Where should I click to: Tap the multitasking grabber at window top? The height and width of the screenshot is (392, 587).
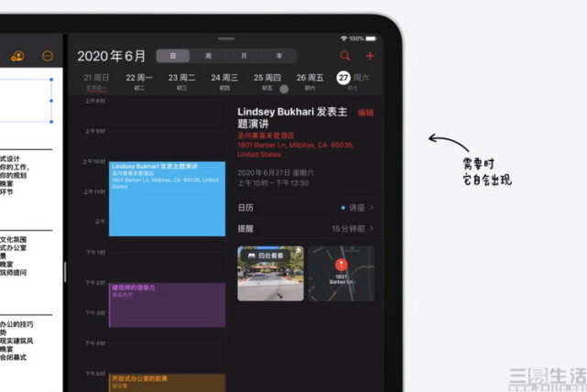[226, 38]
